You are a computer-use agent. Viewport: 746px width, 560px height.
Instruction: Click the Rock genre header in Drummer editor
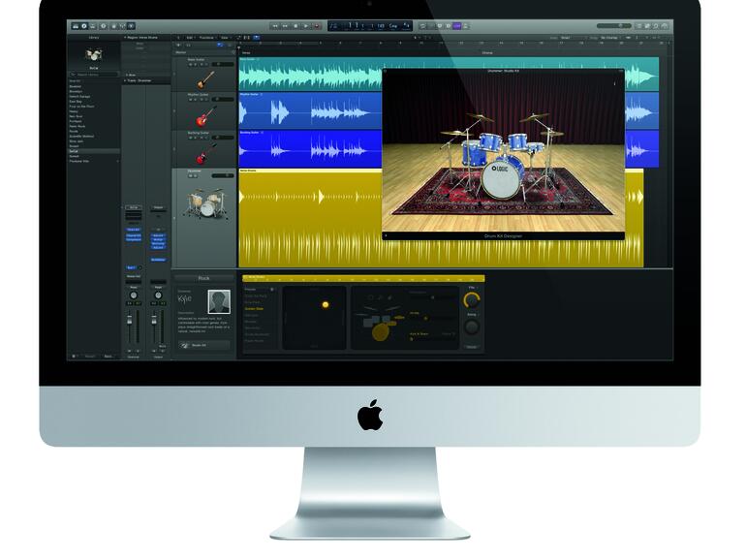click(x=203, y=278)
